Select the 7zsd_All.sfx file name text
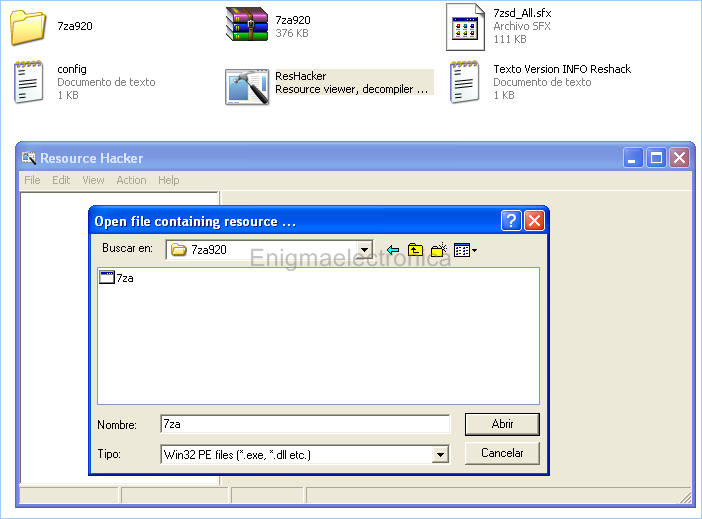The height and width of the screenshot is (519, 702). click(522, 13)
